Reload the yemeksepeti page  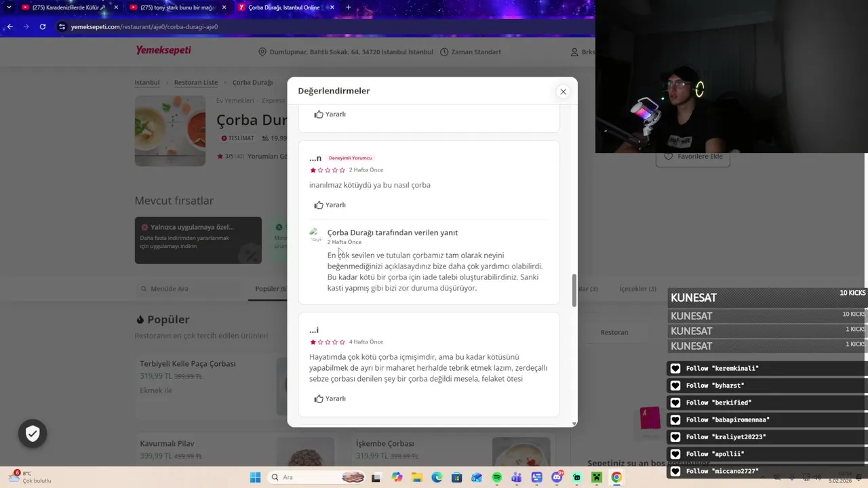(42, 26)
